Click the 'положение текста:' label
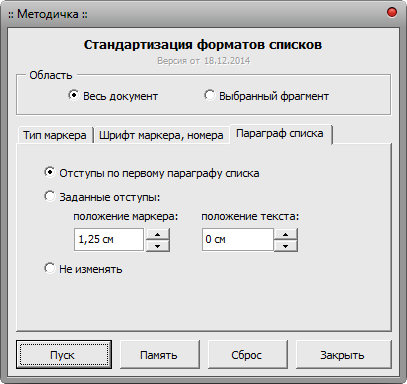Image resolution: width=407 pixels, height=384 pixels. click(250, 216)
